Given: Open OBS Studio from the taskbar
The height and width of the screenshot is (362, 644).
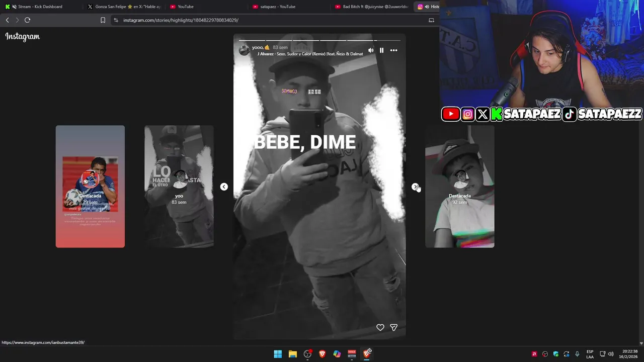Looking at the screenshot, I should tap(307, 354).
